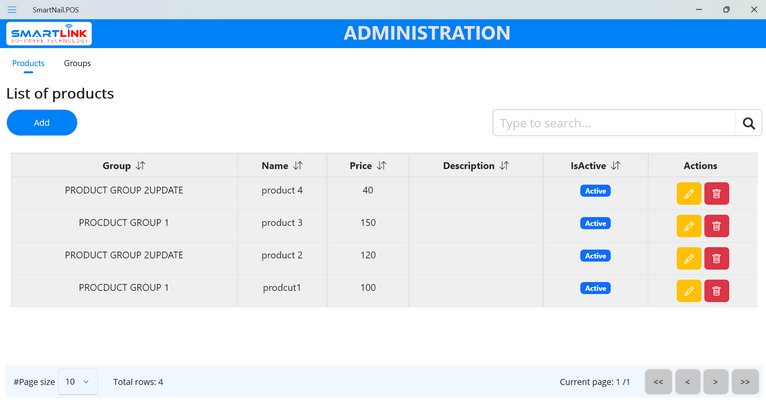Delete product 4 using trash icon
766x403 pixels.
[x=716, y=194]
